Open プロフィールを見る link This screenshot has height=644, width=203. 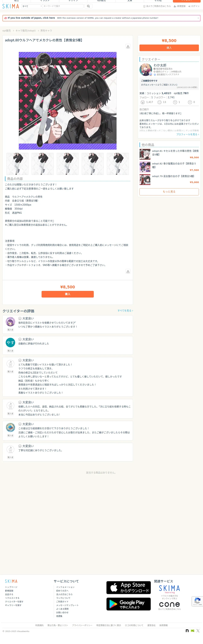188,135
